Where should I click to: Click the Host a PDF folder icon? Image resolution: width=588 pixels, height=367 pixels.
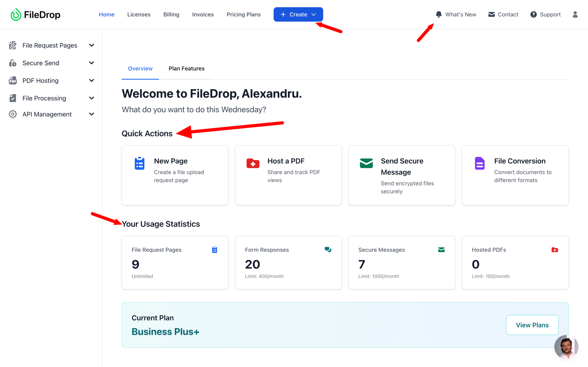[253, 163]
